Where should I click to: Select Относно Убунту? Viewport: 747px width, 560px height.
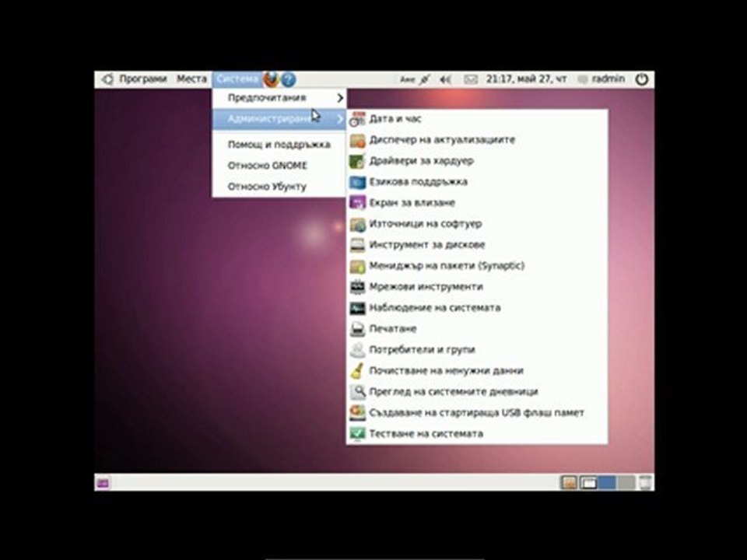click(x=279, y=187)
